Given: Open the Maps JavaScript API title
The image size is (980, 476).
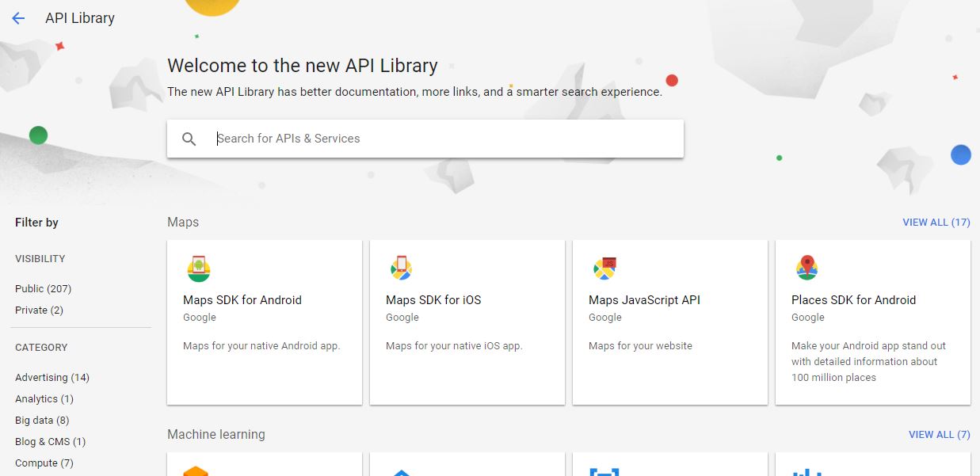Looking at the screenshot, I should [644, 300].
